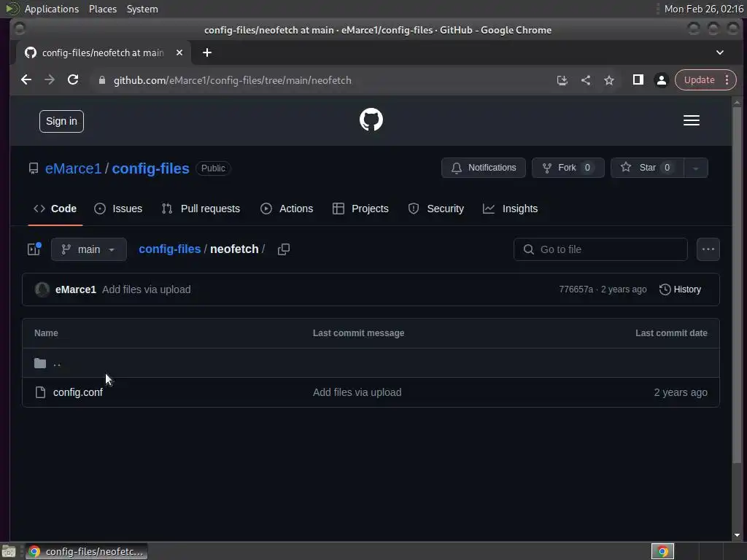
Task: Open the Chrome profile avatar
Action: [x=661, y=80]
